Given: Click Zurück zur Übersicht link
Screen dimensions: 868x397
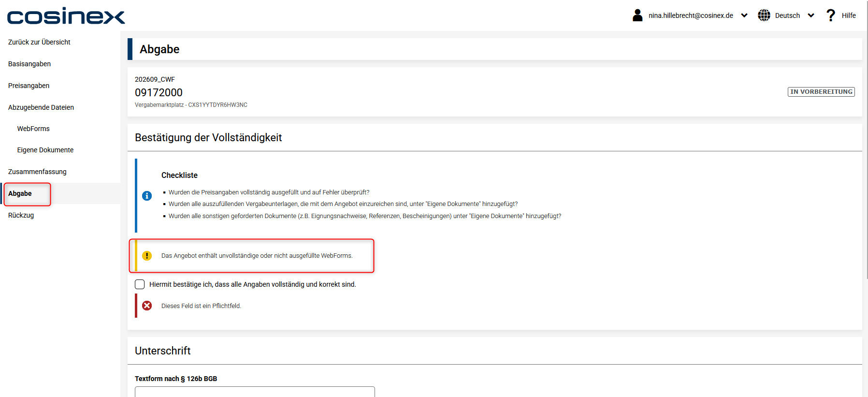Looking at the screenshot, I should tap(39, 42).
